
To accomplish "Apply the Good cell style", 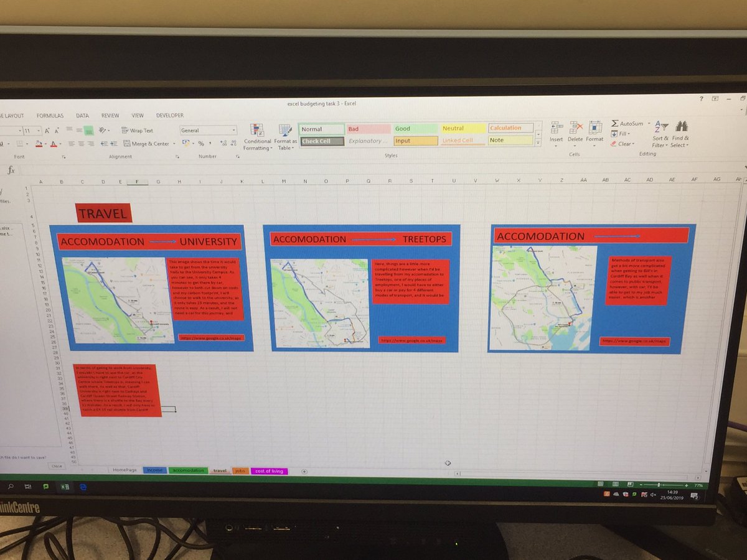I will pyautogui.click(x=415, y=129).
